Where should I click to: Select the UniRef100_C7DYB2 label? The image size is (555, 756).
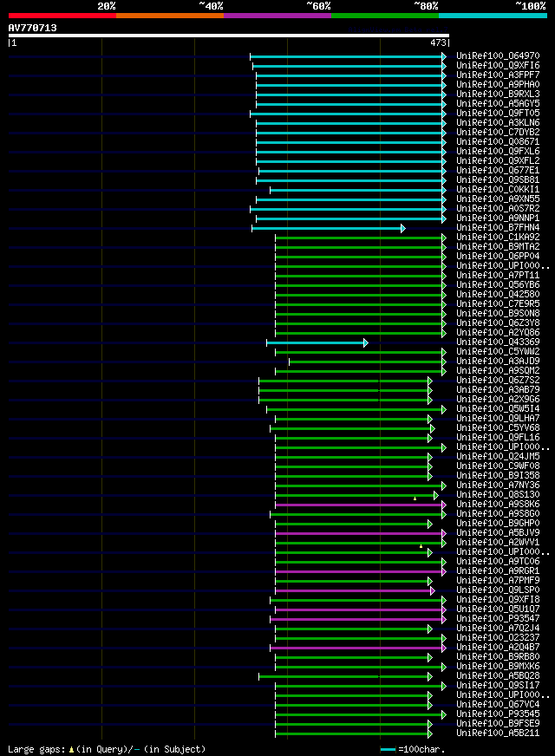pyautogui.click(x=498, y=132)
